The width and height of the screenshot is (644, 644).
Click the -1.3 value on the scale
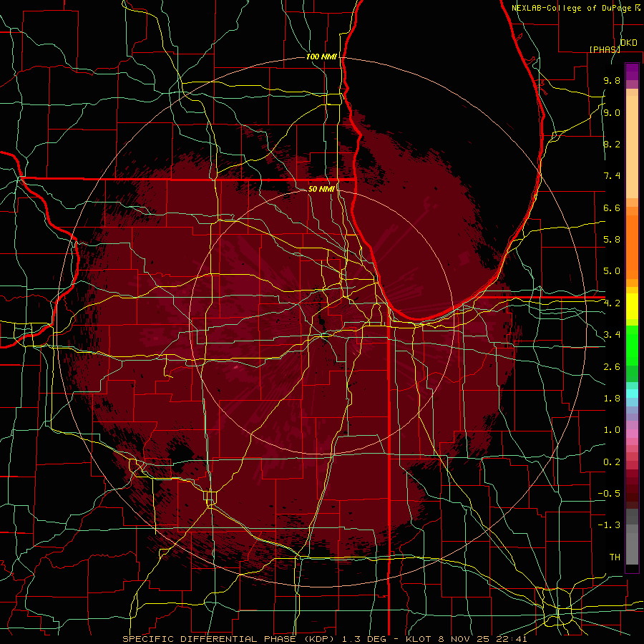point(609,525)
